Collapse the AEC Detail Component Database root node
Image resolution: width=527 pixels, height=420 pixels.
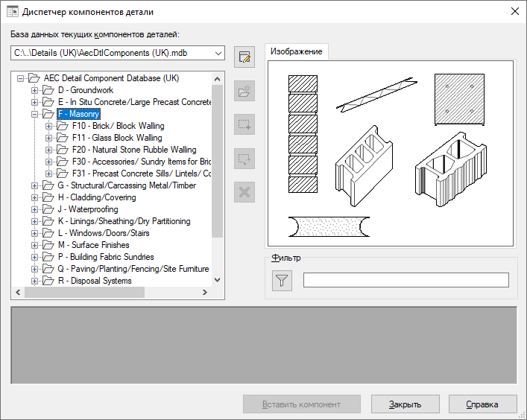click(20, 78)
